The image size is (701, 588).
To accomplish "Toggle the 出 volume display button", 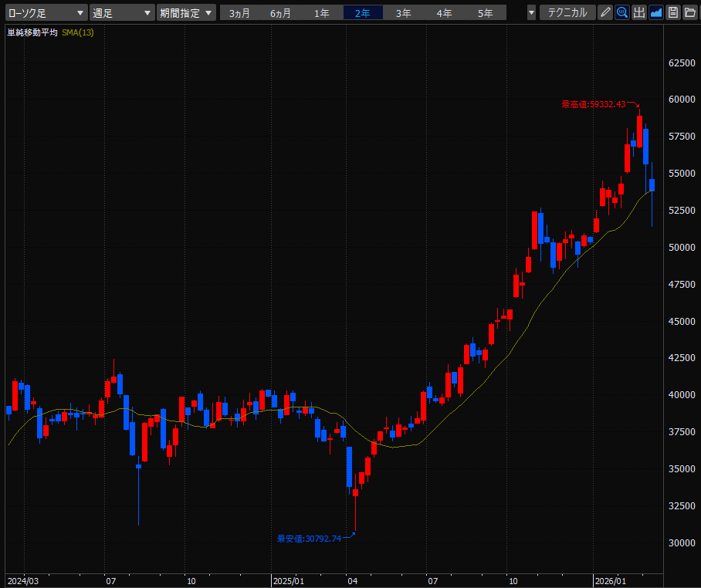I will pyautogui.click(x=639, y=12).
